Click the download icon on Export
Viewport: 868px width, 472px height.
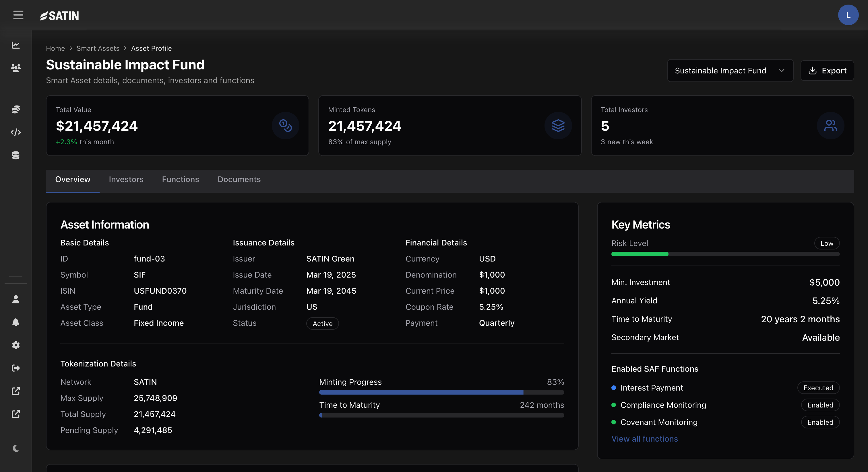(812, 71)
